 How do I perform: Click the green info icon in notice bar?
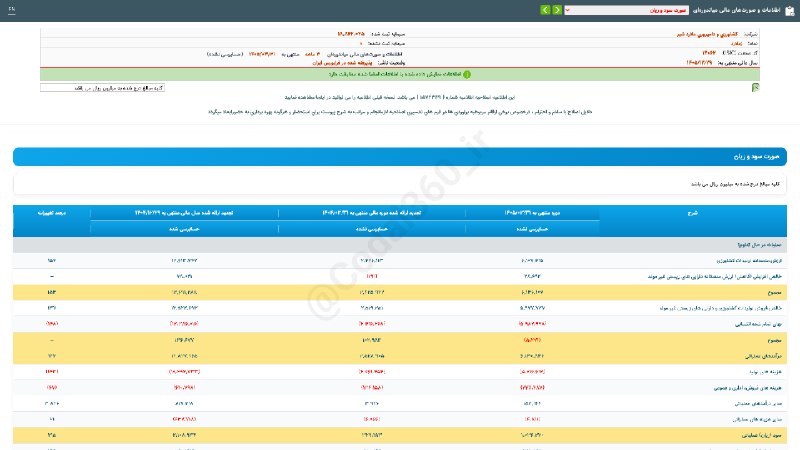[x=467, y=74]
